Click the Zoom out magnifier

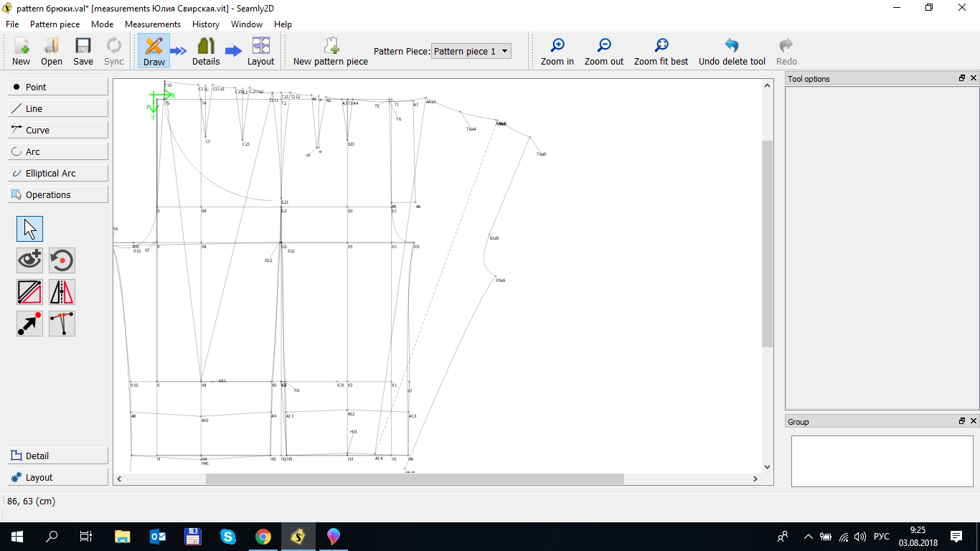604,51
